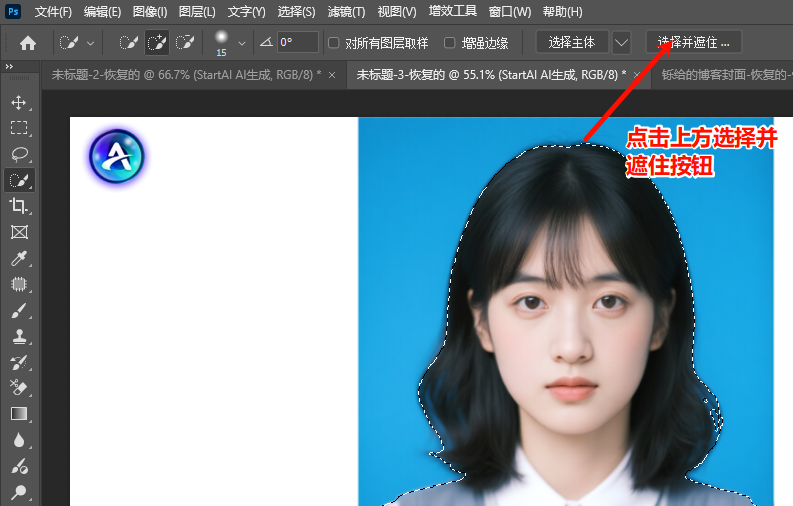
Task: Open the 文字(Y) menu
Action: tap(246, 12)
